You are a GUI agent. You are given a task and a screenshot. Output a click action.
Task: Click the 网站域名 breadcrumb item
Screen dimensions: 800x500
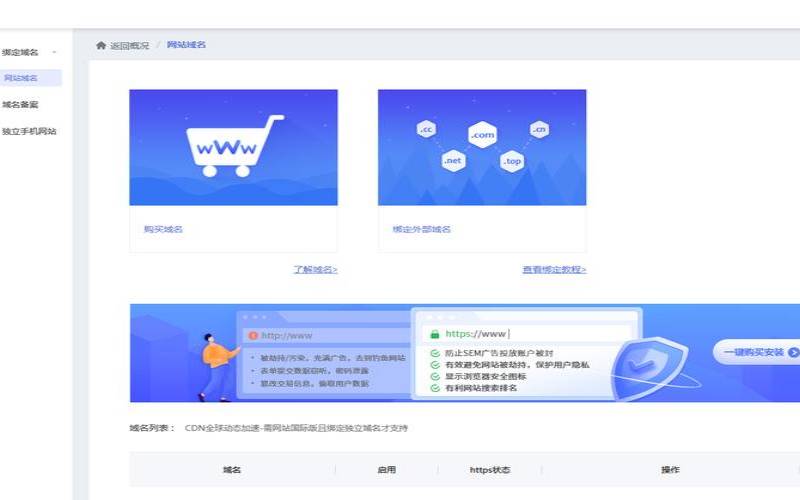[186, 45]
